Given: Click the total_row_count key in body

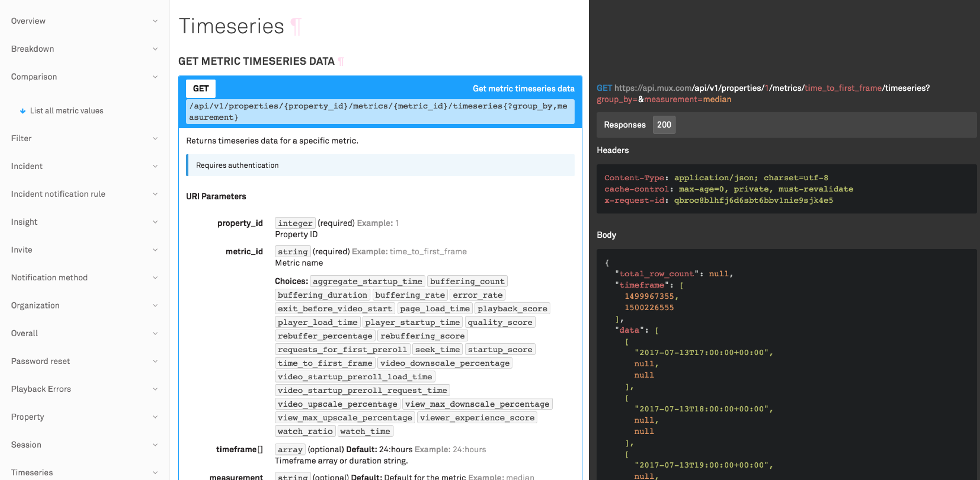Looking at the screenshot, I should 657,274.
